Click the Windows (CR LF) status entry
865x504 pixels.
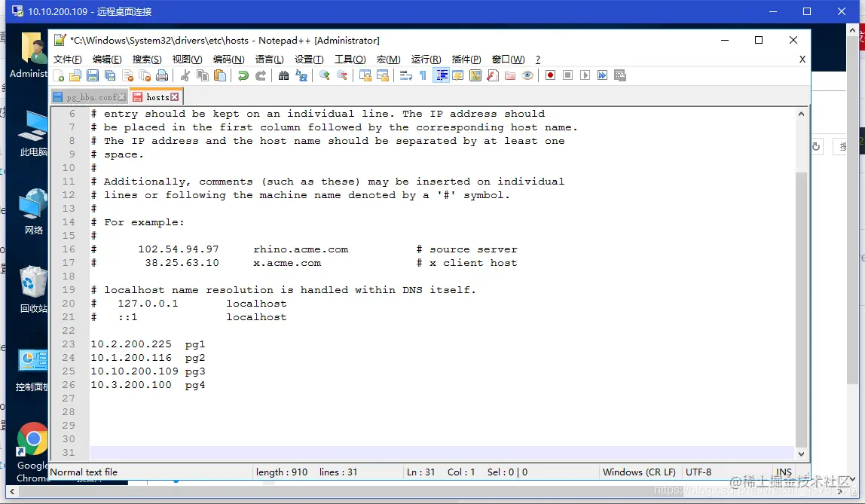point(639,472)
